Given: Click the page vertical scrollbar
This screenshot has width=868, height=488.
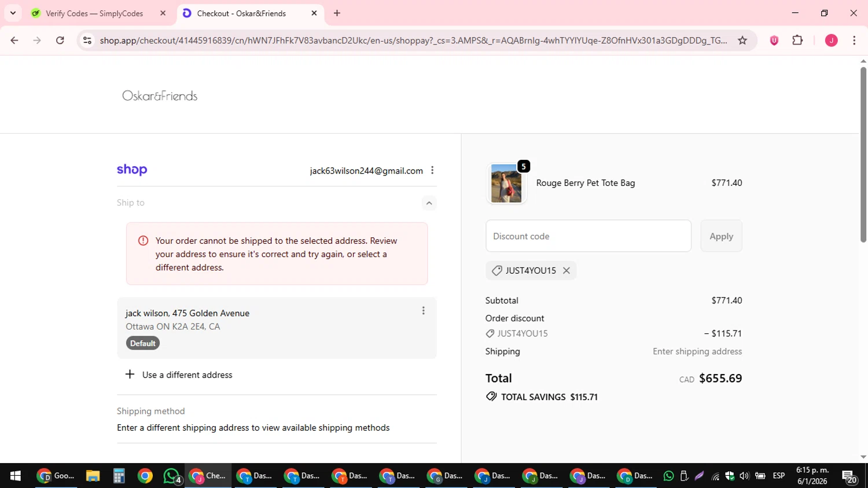Looking at the screenshot, I should click(863, 155).
